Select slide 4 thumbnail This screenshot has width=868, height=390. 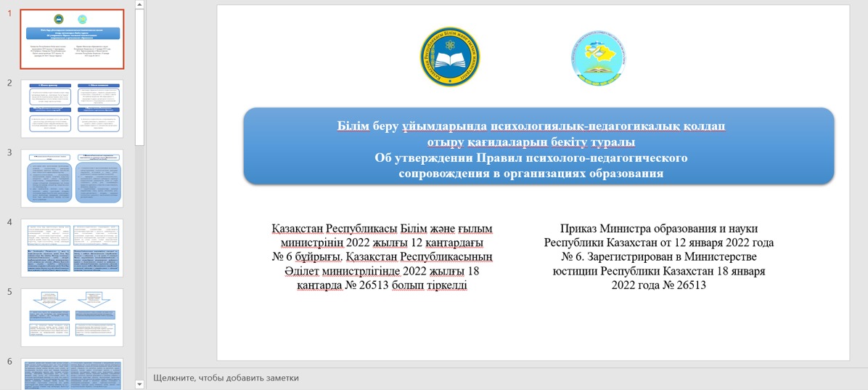(72, 248)
